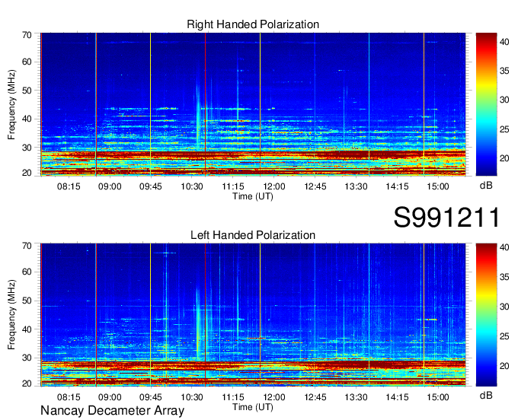Click 60 MHz tick on Left Handed plot
The height and width of the screenshot is (420, 518).
click(27, 272)
